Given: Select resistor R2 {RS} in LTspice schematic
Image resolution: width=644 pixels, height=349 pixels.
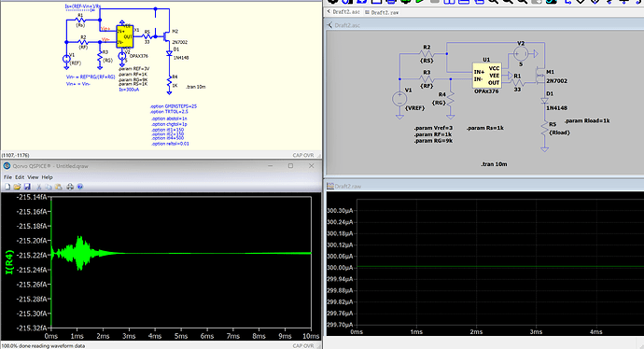Looking at the screenshot, I should (427, 53).
